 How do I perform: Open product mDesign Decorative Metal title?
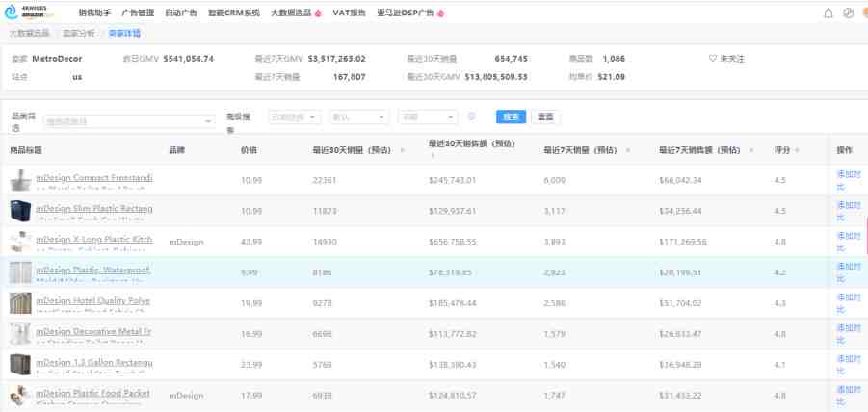click(93, 332)
